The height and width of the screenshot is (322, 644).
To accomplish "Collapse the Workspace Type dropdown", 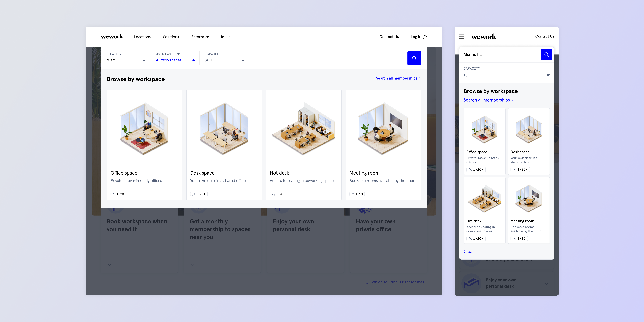I will point(193,60).
